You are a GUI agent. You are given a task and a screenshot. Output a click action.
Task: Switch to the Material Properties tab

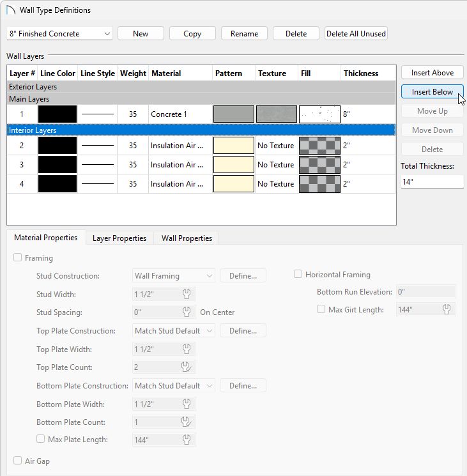pyautogui.click(x=46, y=238)
